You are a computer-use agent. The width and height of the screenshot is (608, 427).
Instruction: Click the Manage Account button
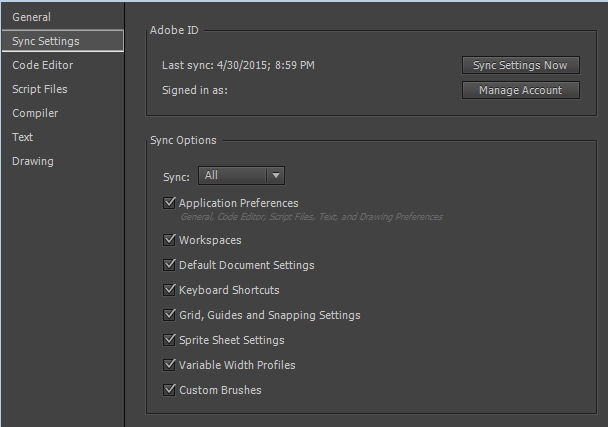(520, 90)
